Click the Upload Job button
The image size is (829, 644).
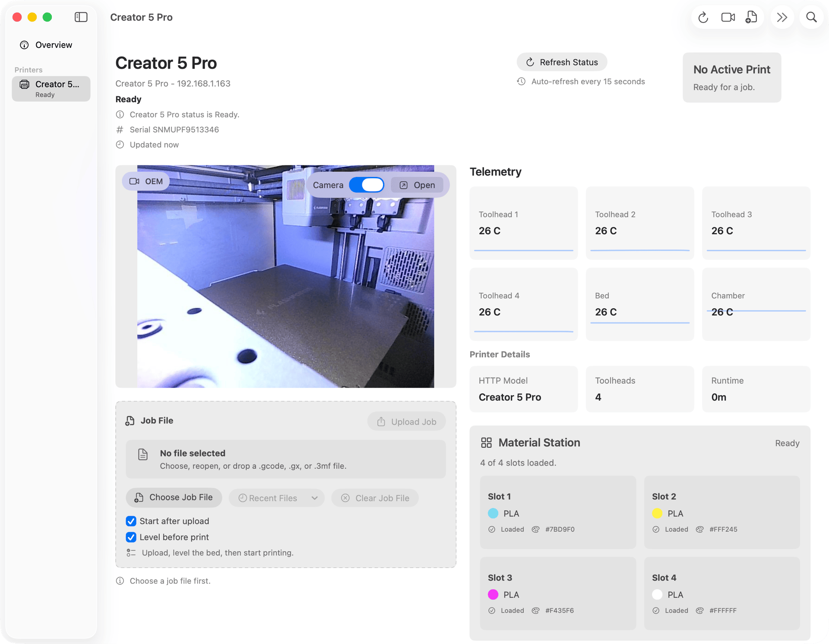(406, 422)
